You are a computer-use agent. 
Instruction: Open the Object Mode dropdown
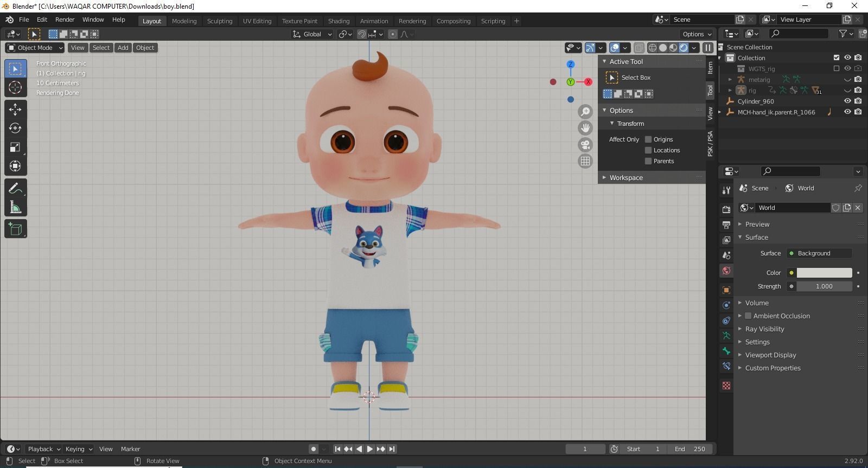tap(35, 48)
